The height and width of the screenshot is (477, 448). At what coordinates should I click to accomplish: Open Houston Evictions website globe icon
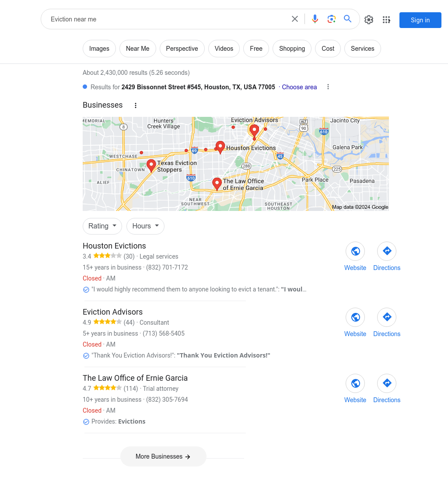click(355, 251)
